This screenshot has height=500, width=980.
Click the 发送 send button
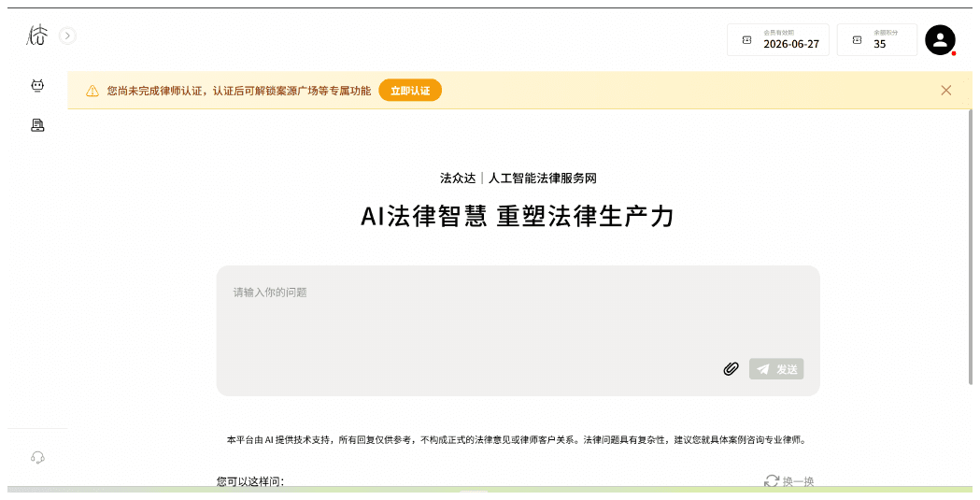[x=776, y=369]
